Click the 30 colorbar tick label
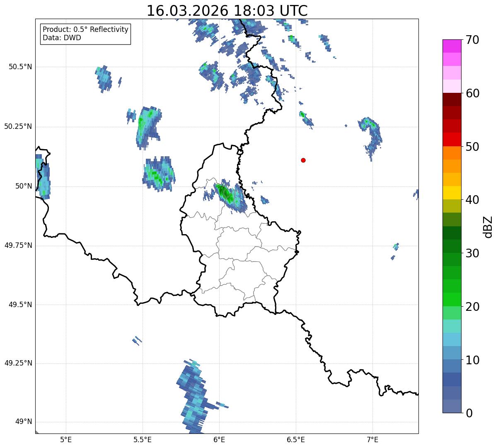 pos(472,253)
